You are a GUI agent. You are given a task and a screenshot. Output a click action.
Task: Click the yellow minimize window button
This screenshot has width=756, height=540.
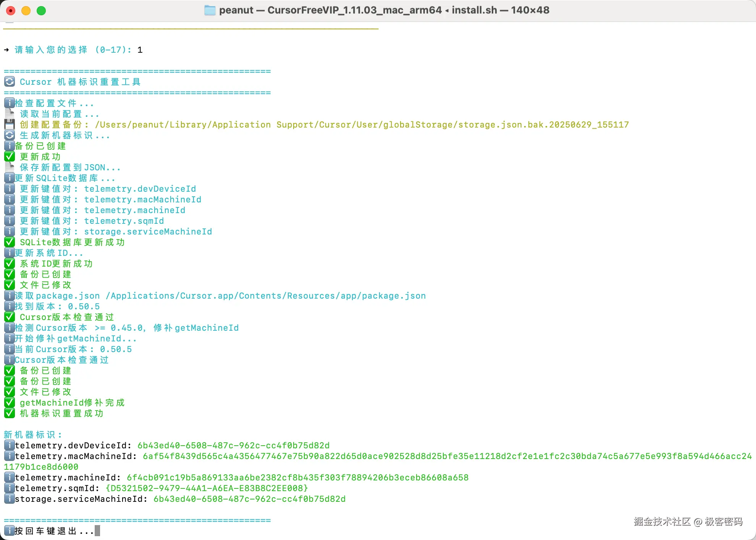(x=26, y=11)
